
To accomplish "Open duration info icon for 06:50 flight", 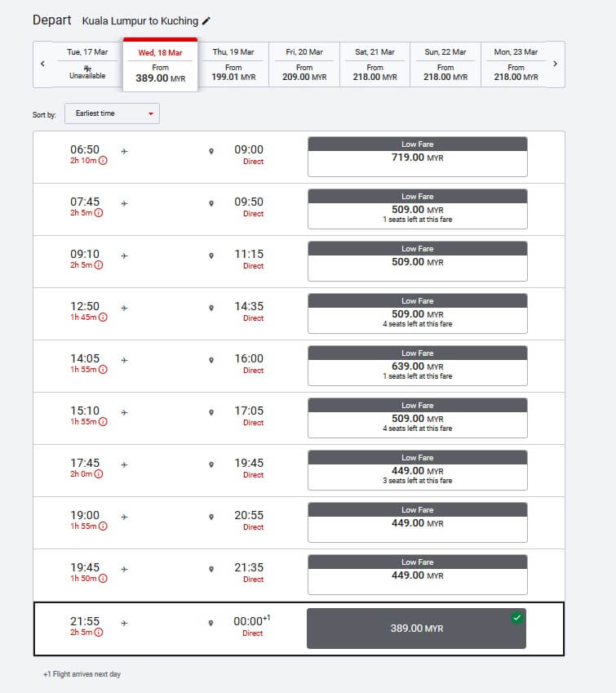I will pos(103,161).
